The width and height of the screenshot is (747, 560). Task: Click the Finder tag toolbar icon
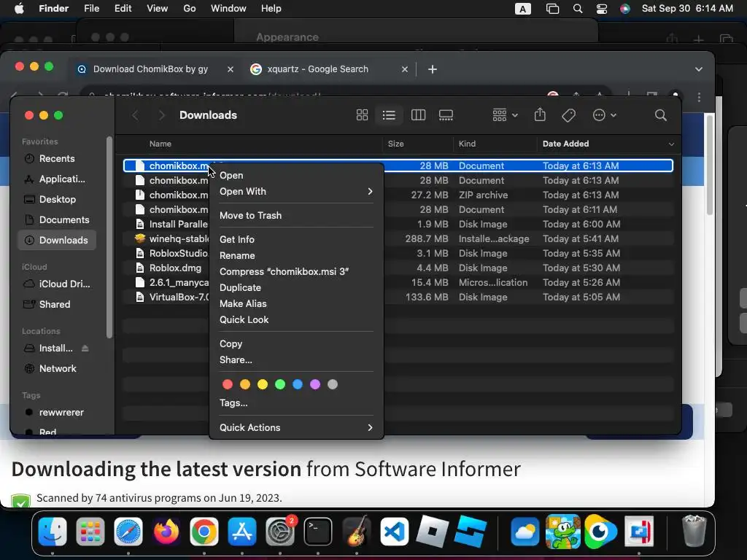568,114
